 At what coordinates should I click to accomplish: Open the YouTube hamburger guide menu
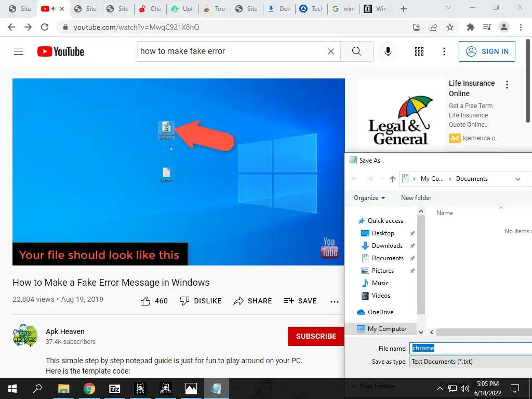click(x=19, y=51)
